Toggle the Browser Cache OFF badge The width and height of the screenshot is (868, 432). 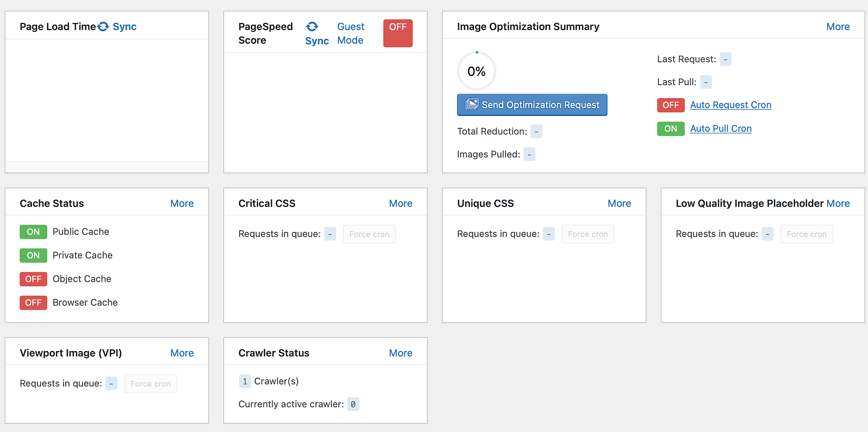click(x=33, y=303)
